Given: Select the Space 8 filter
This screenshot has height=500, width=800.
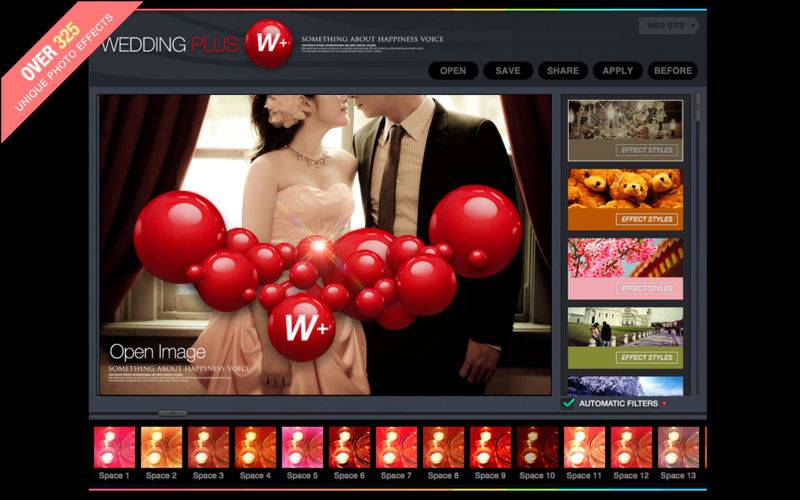Looking at the screenshot, I should tap(443, 447).
